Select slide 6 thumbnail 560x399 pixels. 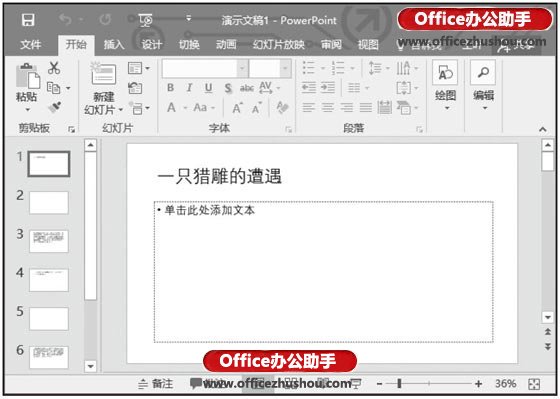coord(49,357)
